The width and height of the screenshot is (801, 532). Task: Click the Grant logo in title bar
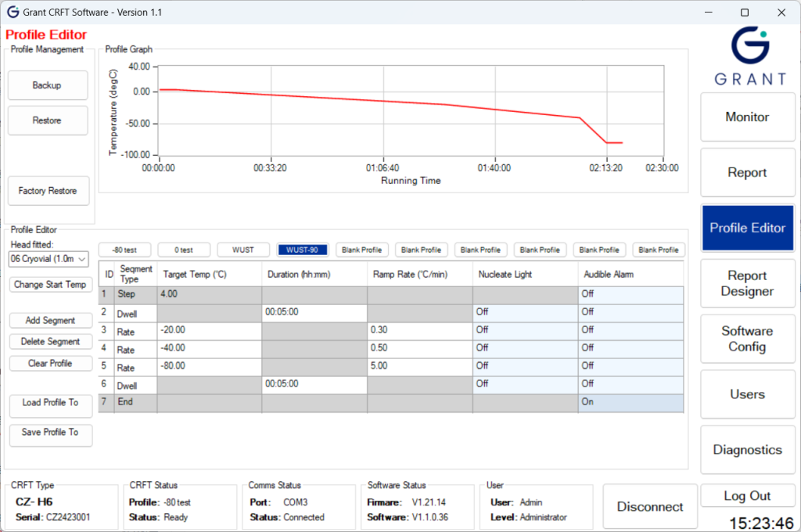pos(13,13)
